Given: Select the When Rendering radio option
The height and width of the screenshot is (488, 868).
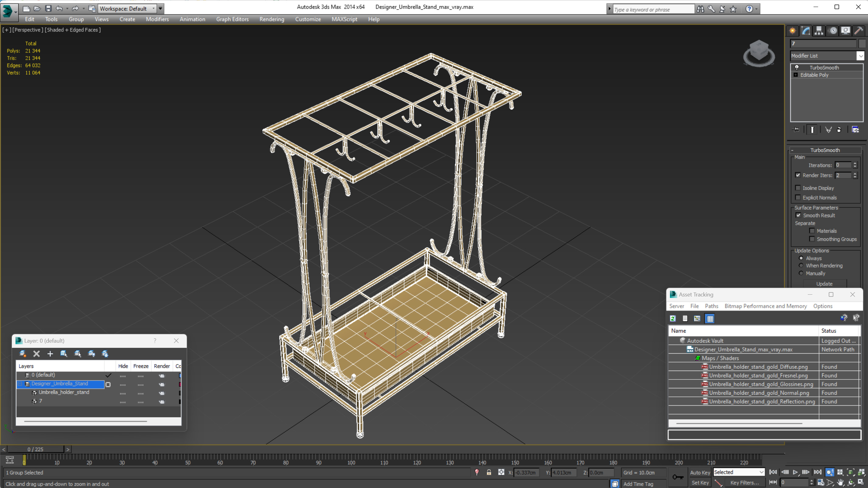Looking at the screenshot, I should point(801,265).
